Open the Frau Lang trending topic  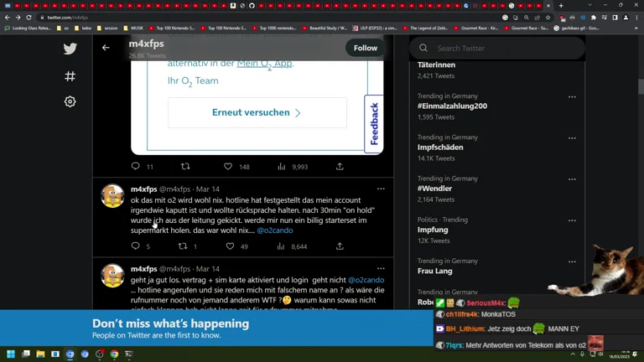click(x=435, y=271)
